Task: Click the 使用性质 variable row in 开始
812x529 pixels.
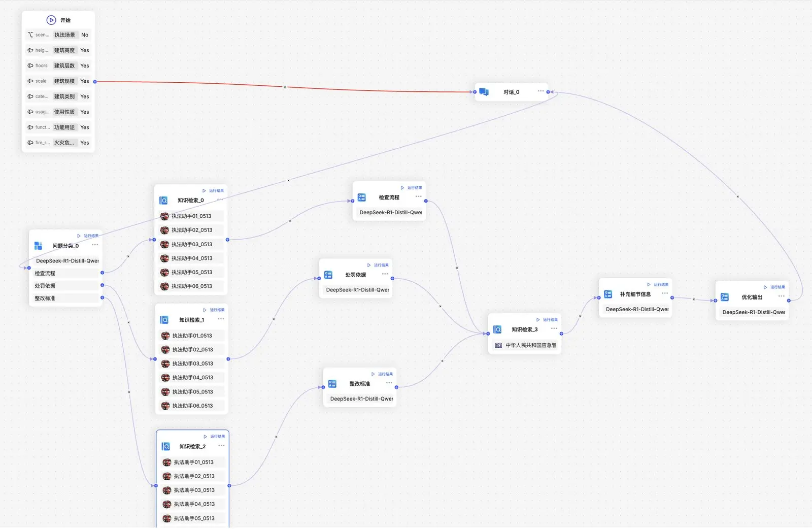Action: [58, 112]
